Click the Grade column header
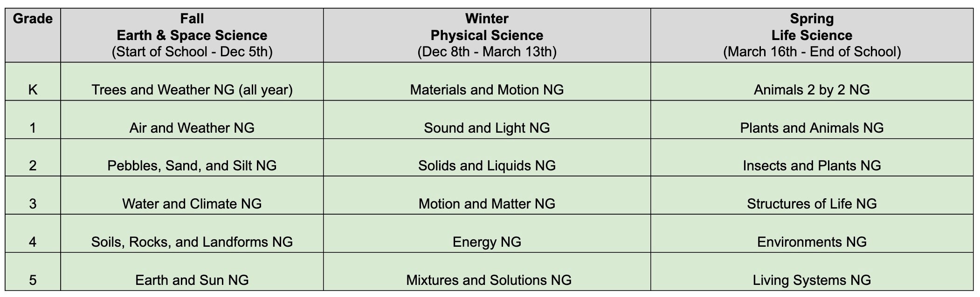This screenshot has width=980, height=297. (33, 19)
